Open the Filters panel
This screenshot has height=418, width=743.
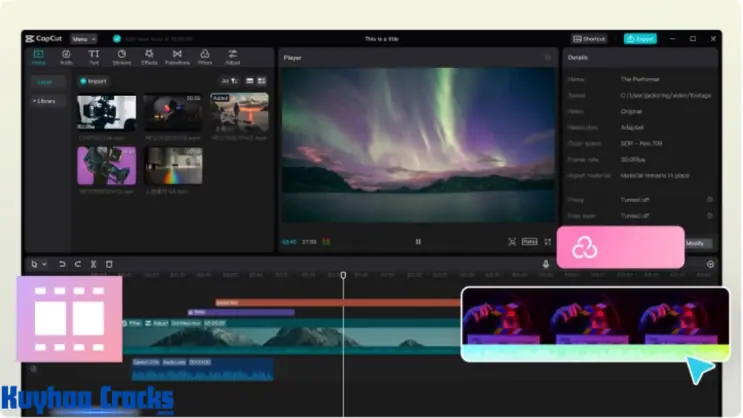point(205,57)
